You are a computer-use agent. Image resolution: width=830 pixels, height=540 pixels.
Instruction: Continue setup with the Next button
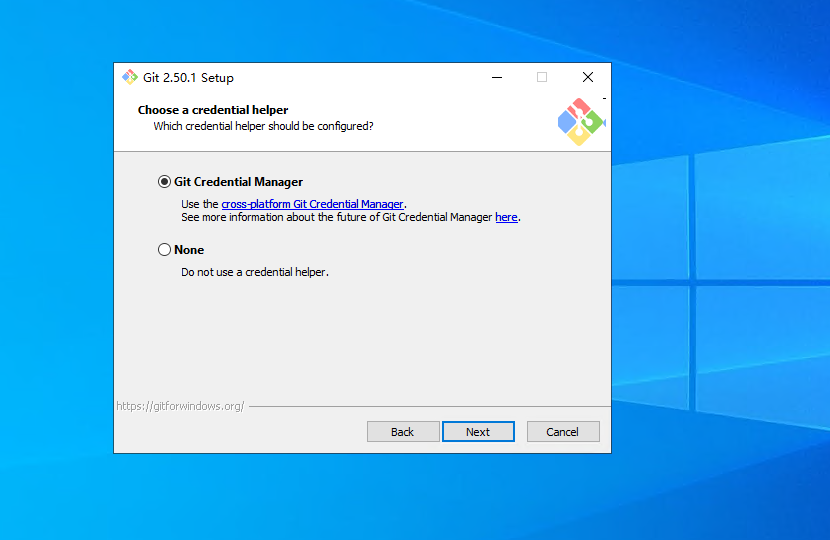click(478, 431)
